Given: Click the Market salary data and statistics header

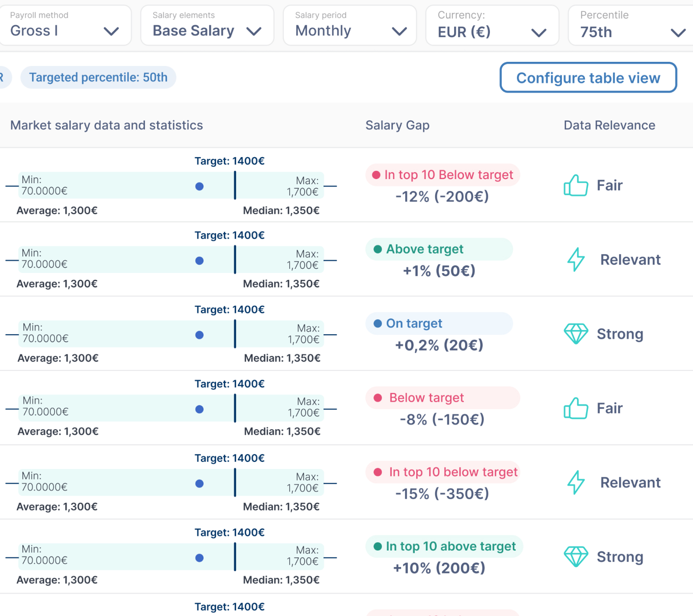Looking at the screenshot, I should click(x=106, y=125).
